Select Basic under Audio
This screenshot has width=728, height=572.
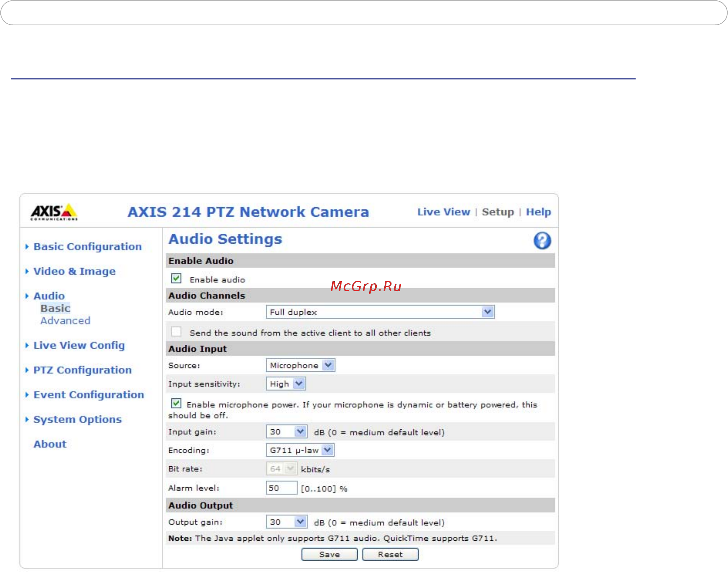(55, 308)
